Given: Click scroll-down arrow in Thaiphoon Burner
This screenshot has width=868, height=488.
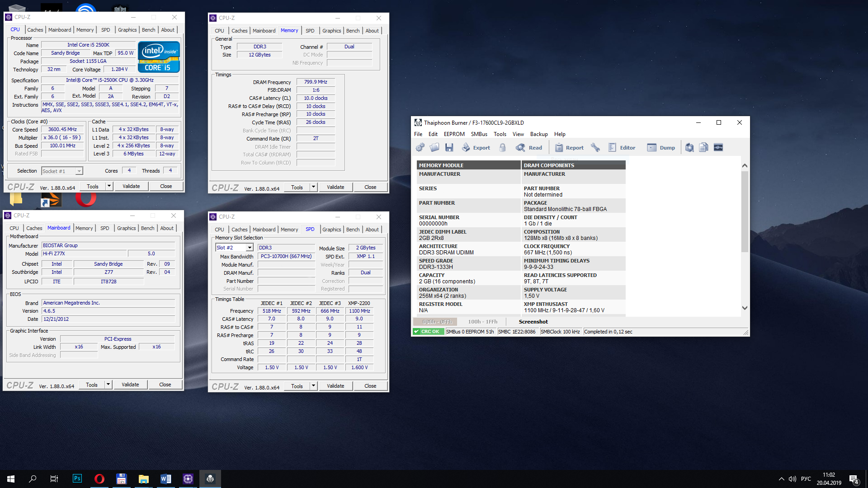Looking at the screenshot, I should coord(745,308).
